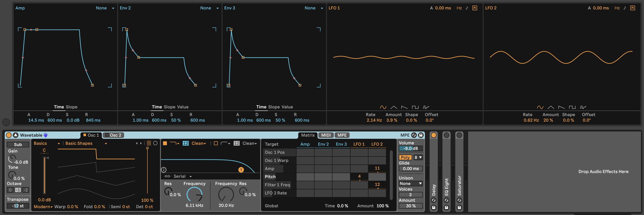Select triangle waveform for LFO 1
Viewport: 644px width, 215px height.
[x=394, y=107]
